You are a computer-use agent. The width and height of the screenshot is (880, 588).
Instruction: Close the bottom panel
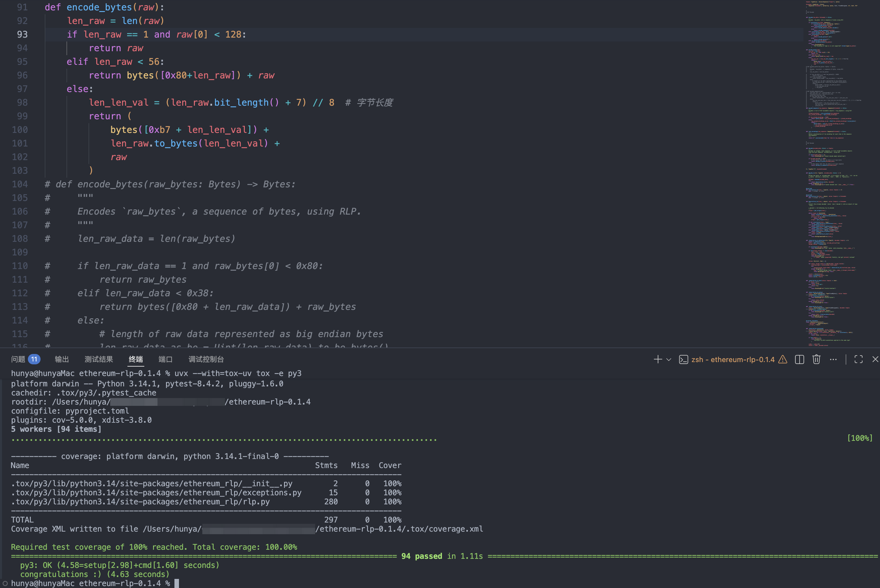[x=875, y=359]
